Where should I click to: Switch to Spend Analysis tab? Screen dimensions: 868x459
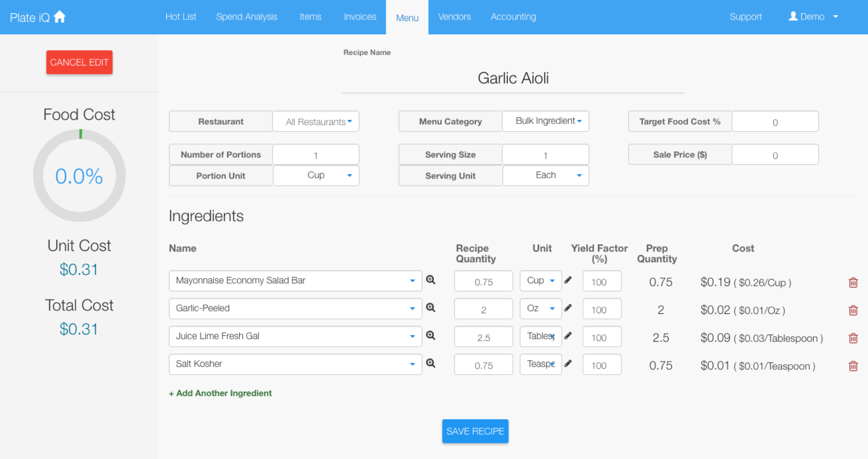coord(246,17)
